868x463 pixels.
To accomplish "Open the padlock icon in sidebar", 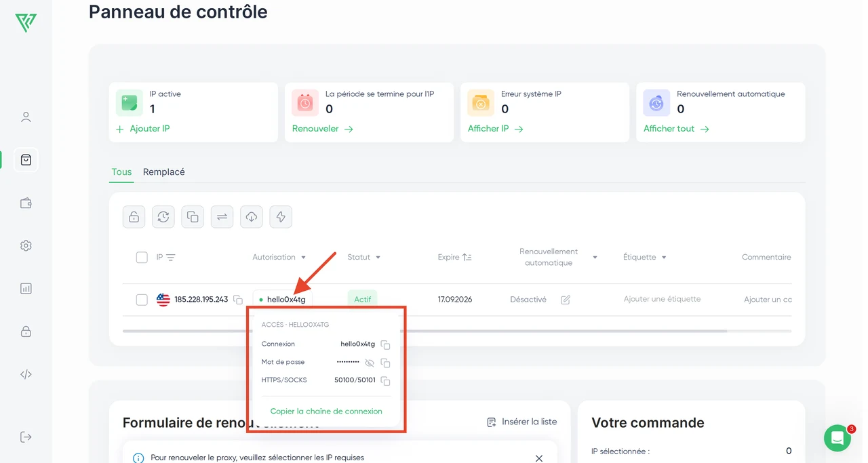I will pyautogui.click(x=26, y=331).
